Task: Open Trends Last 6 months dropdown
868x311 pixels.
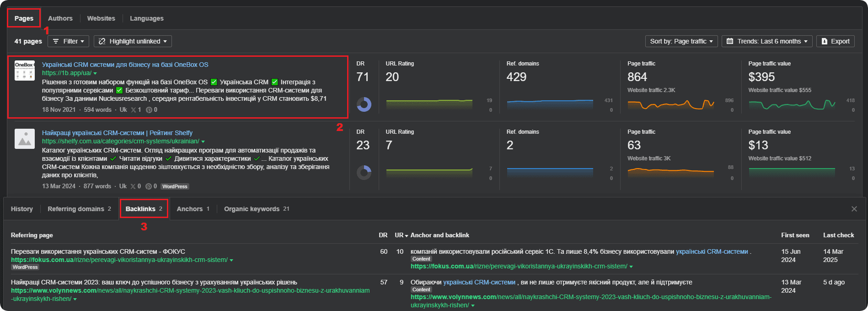Action: pos(767,41)
